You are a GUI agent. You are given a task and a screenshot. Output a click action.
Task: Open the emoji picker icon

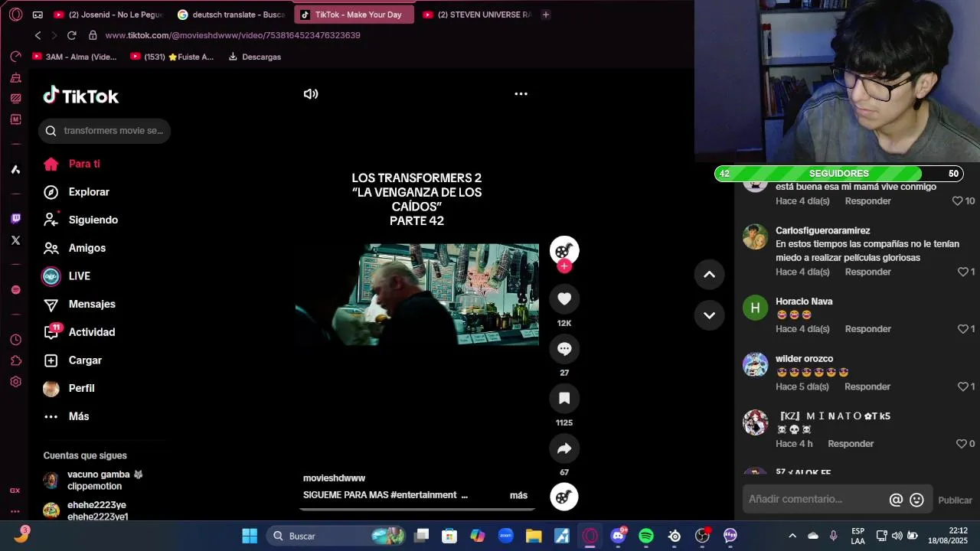coord(916,500)
